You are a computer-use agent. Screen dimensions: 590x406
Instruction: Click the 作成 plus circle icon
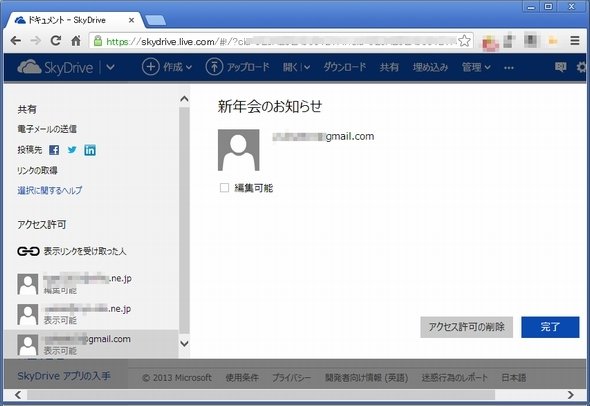click(x=151, y=67)
